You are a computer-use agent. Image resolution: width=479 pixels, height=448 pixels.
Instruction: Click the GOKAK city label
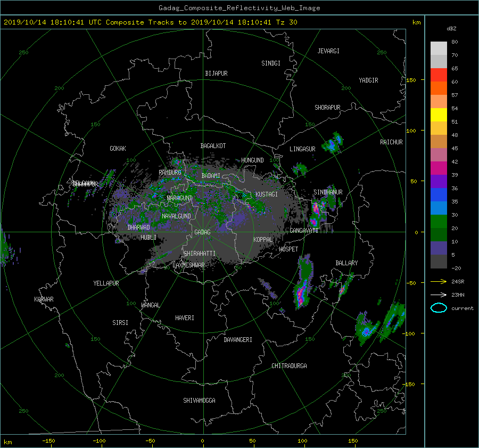pyautogui.click(x=118, y=148)
